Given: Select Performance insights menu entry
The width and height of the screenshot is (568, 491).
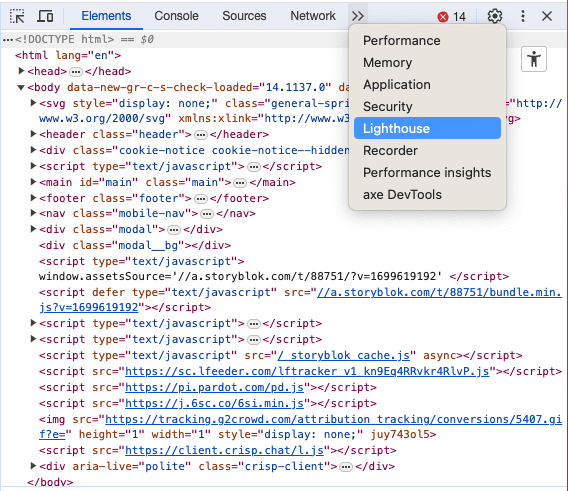Looking at the screenshot, I should click(x=427, y=172).
